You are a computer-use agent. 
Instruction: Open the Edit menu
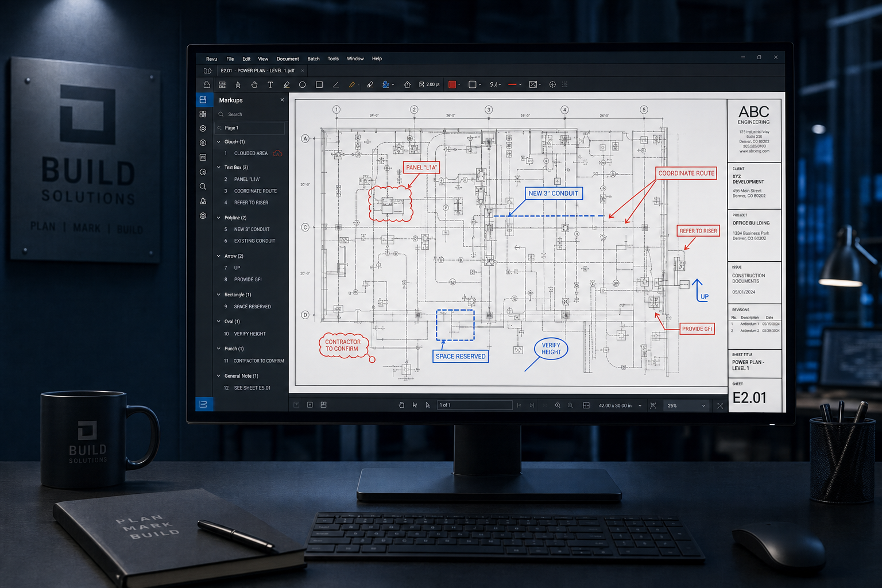[246, 59]
